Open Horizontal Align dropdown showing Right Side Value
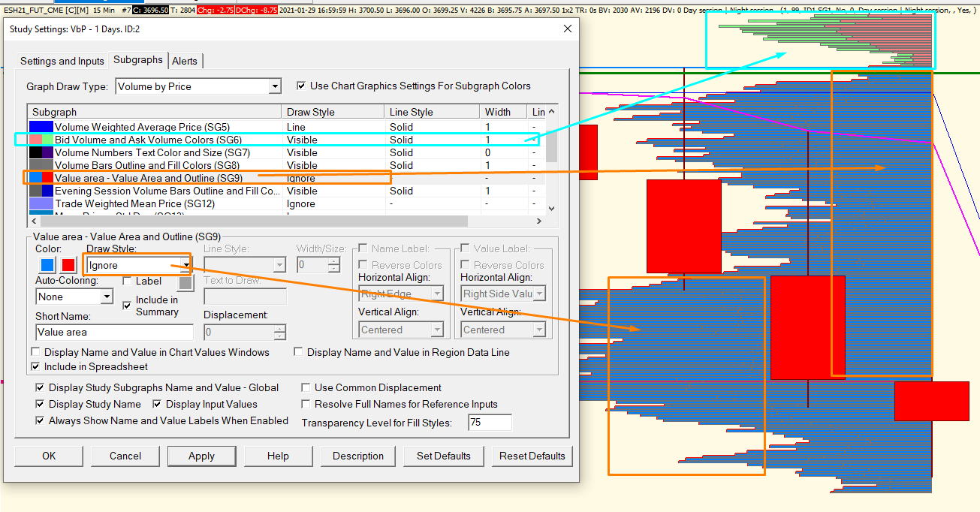980x512 pixels. point(503,294)
